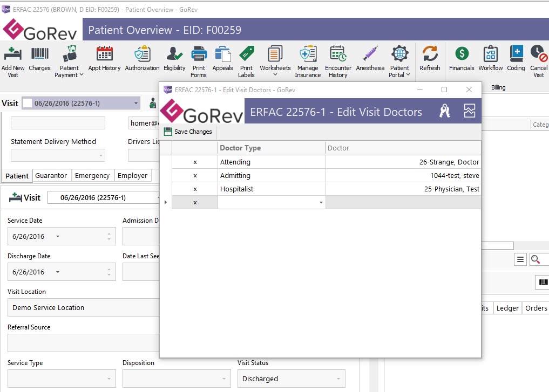Step the Discharge Date value down

click(x=109, y=275)
